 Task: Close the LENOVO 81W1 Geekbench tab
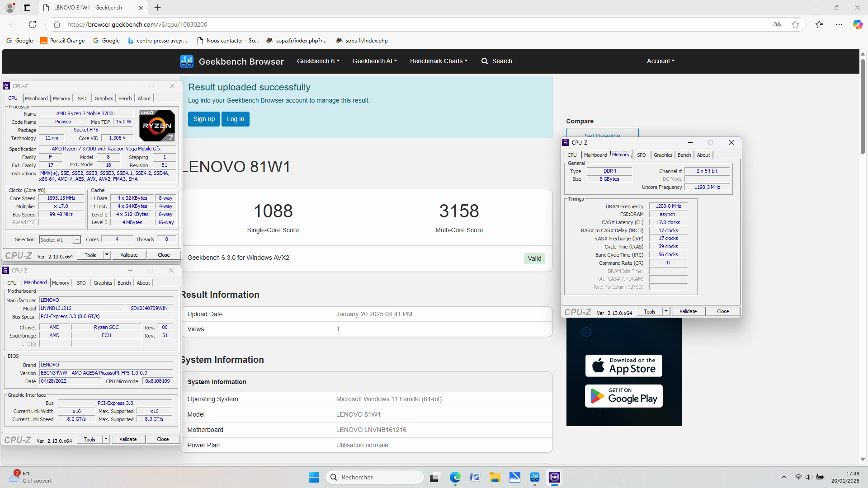tap(141, 8)
